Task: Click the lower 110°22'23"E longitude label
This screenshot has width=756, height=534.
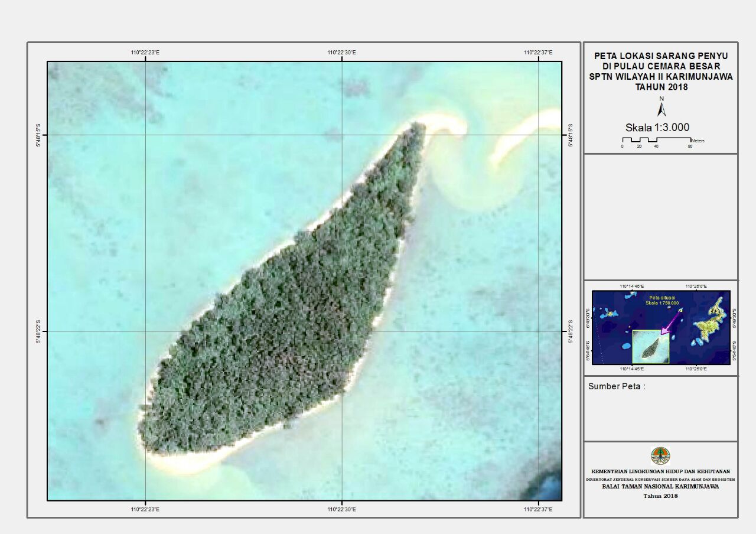Action: tap(145, 509)
